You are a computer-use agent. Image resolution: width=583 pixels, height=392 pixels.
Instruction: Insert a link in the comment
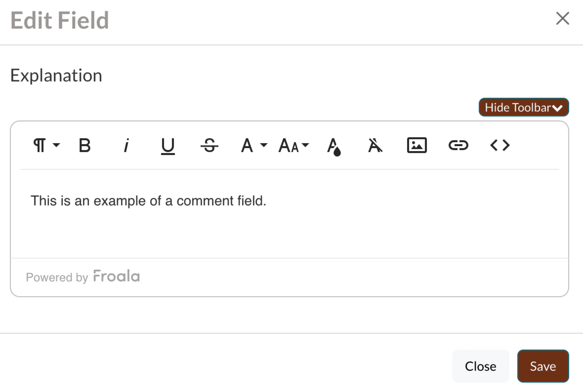coord(458,145)
